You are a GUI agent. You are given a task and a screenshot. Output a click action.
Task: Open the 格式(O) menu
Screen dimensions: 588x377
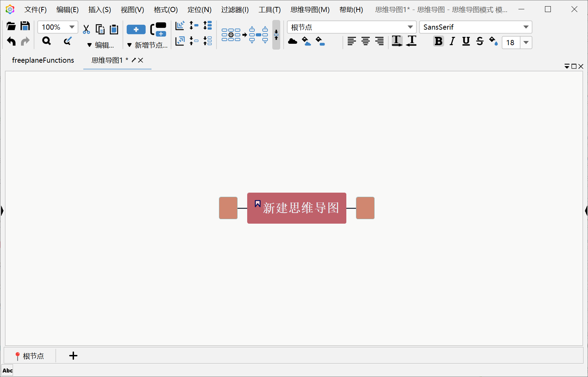pyautogui.click(x=166, y=10)
